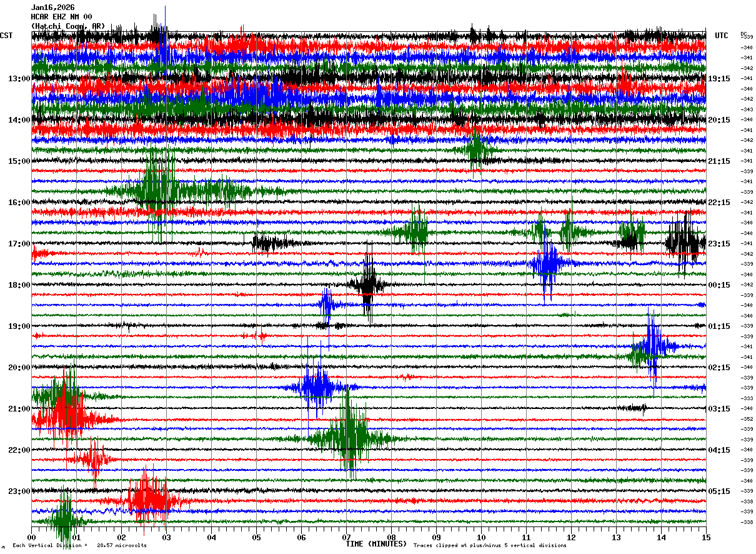Click the 21:15 UTC time label

[719, 161]
